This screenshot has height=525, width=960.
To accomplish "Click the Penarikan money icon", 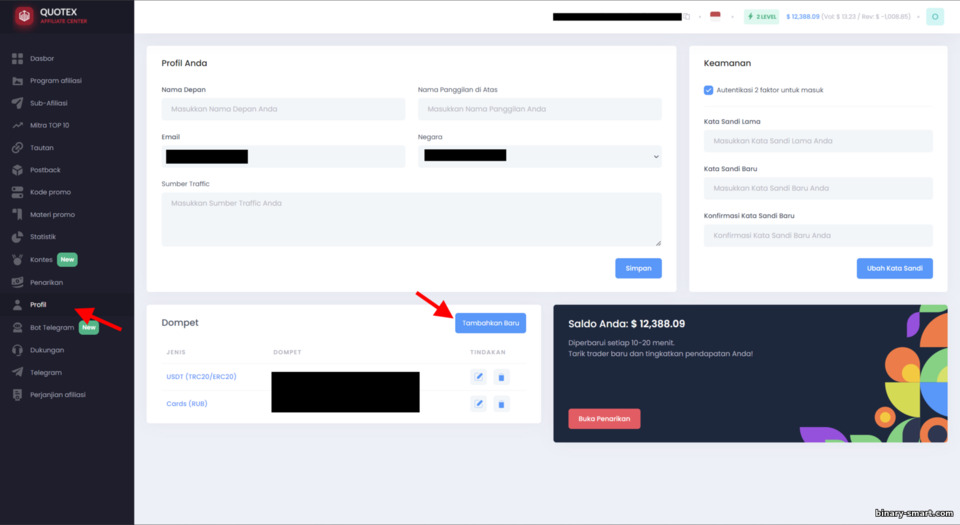I will click(x=17, y=282).
